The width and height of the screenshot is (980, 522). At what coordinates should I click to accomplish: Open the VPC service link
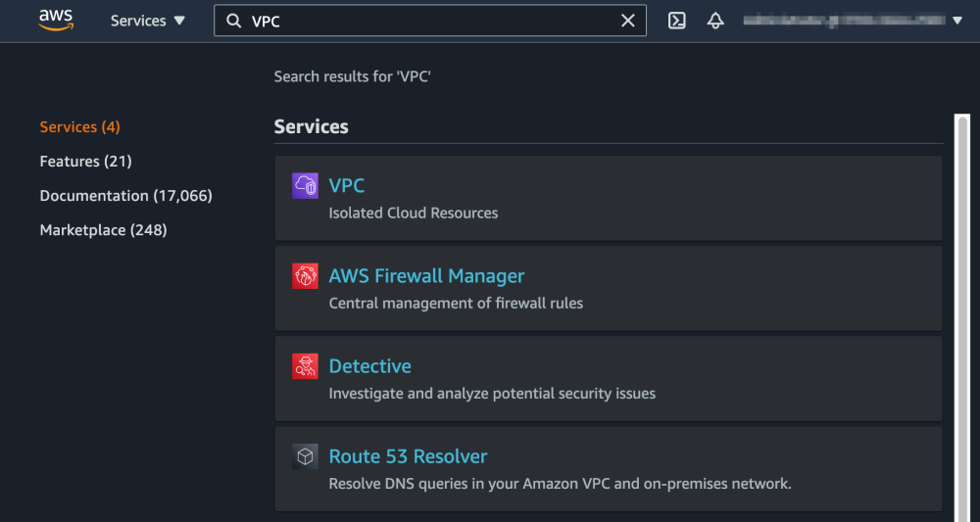tap(347, 186)
